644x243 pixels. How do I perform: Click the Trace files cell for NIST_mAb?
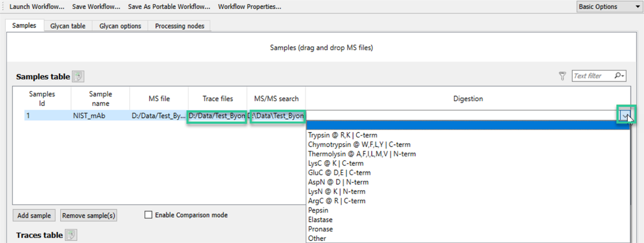pyautogui.click(x=217, y=116)
